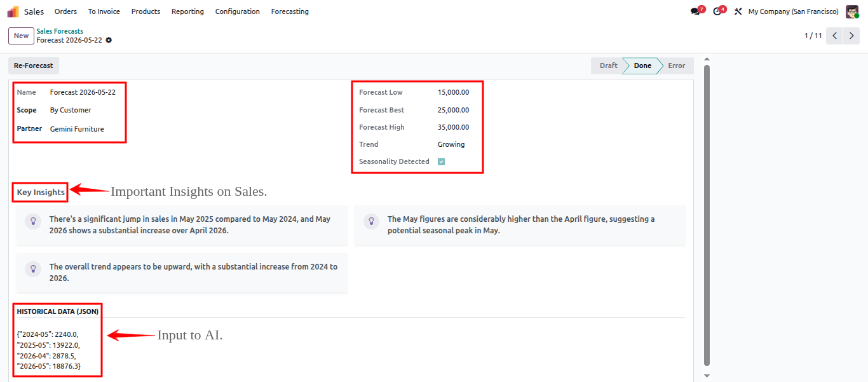This screenshot has height=382, width=868.
Task: Open the Orders menu
Action: [x=65, y=11]
